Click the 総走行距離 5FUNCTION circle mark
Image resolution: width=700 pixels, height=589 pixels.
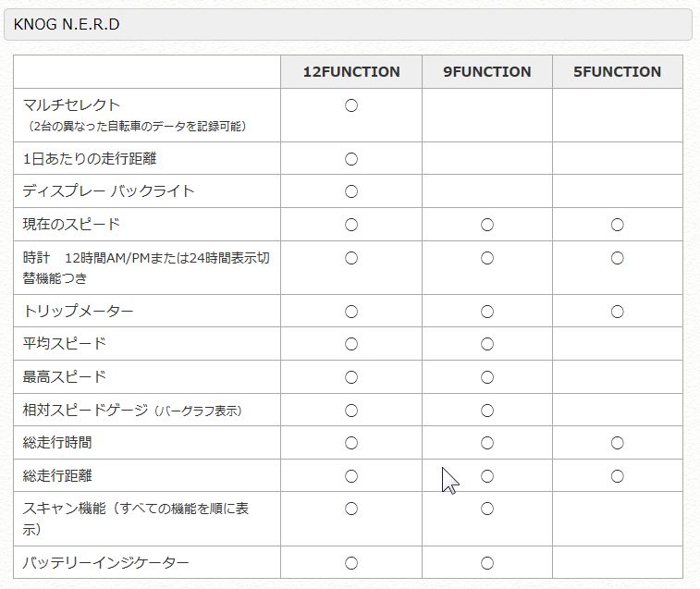pos(617,476)
